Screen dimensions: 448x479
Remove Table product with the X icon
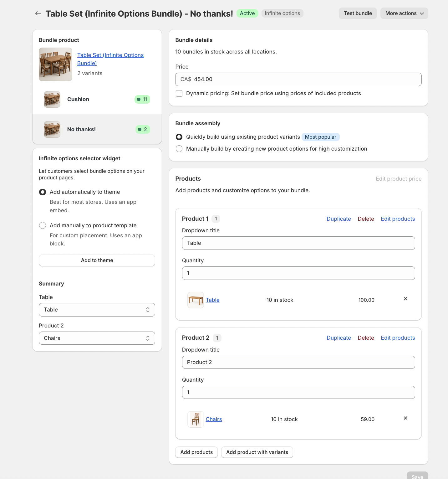click(405, 299)
